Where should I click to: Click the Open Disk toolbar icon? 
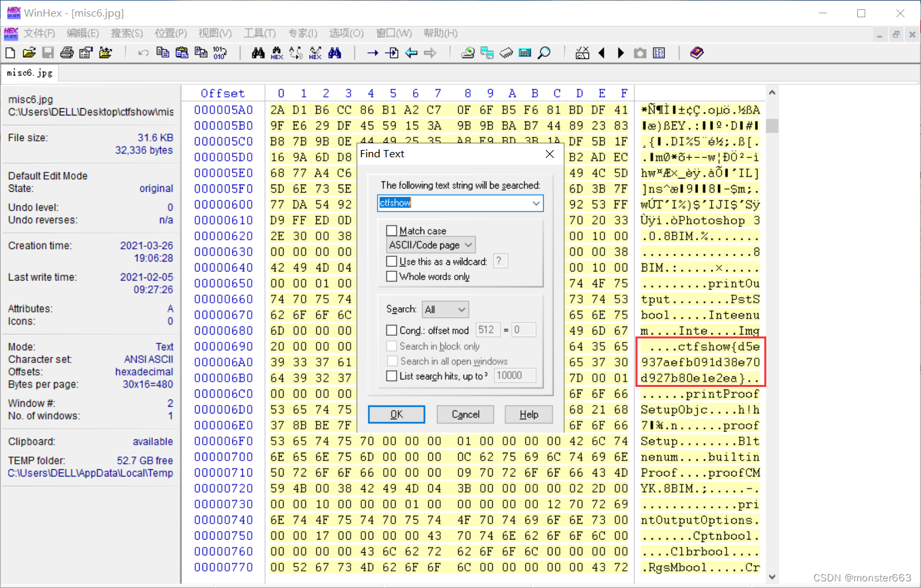pyautogui.click(x=467, y=53)
